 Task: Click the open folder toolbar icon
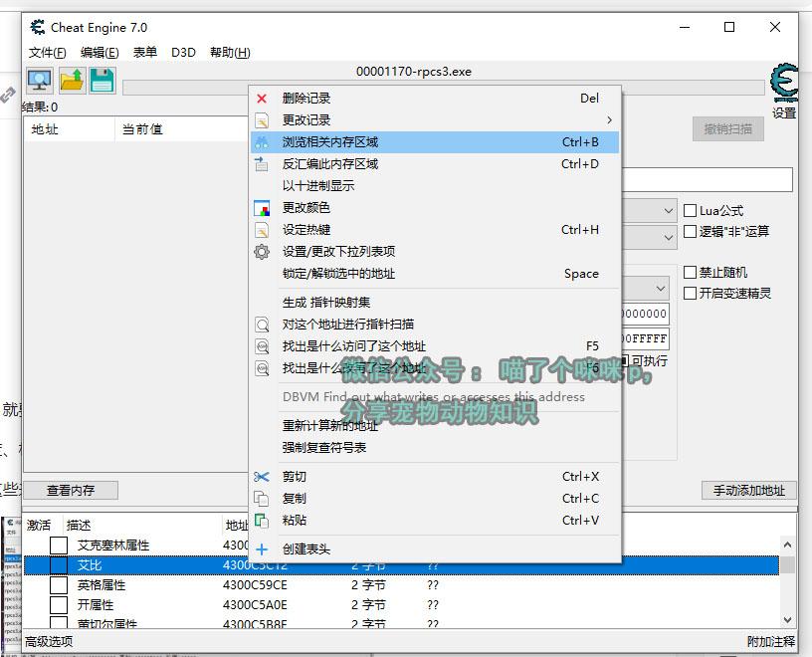click(x=72, y=81)
